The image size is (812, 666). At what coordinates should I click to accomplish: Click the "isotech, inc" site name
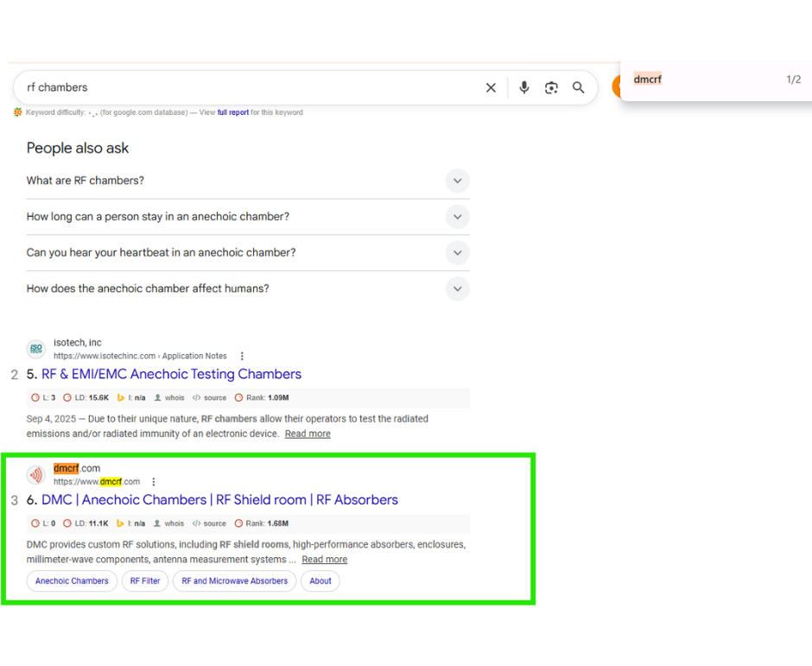[78, 342]
